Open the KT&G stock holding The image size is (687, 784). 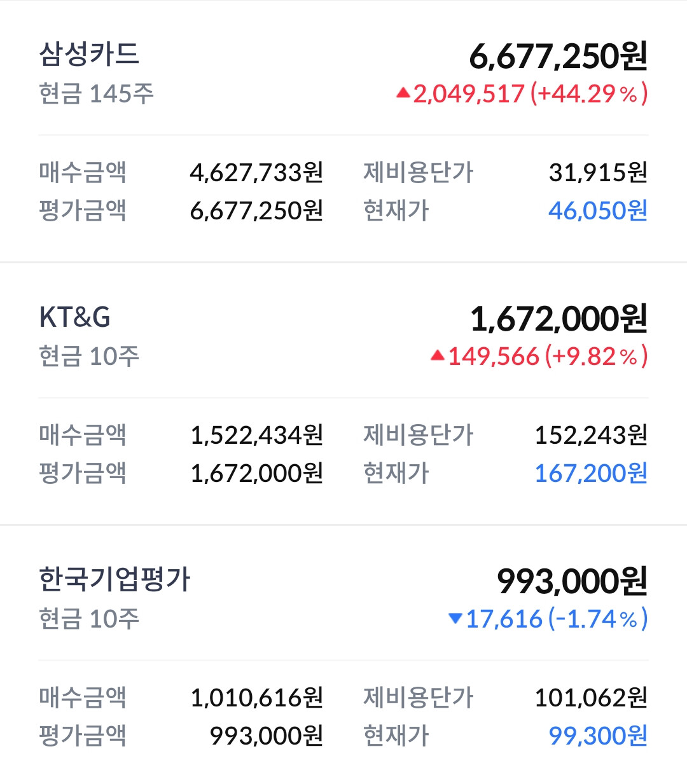pos(343,394)
